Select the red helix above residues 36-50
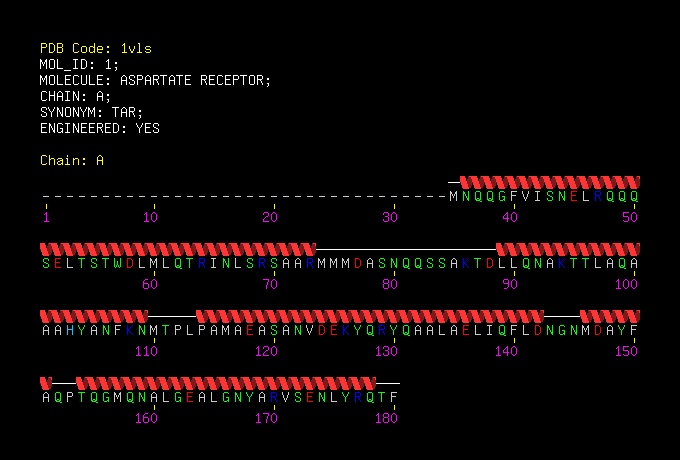 (550, 183)
